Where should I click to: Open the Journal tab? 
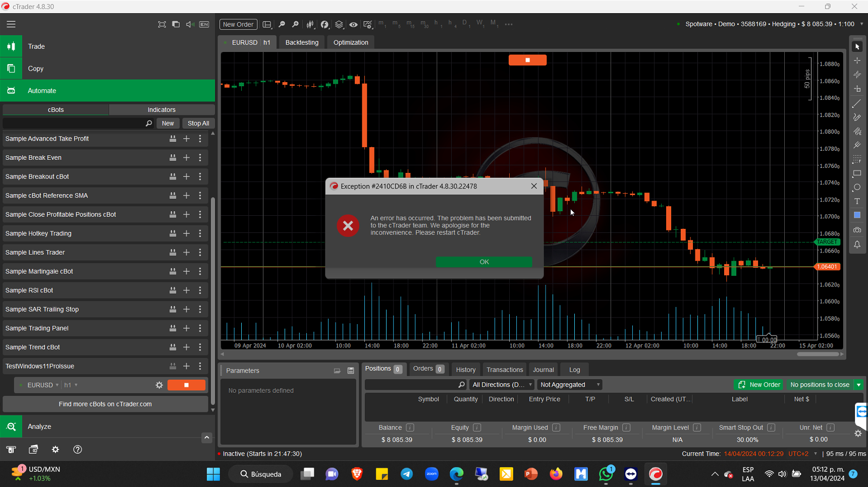(544, 370)
